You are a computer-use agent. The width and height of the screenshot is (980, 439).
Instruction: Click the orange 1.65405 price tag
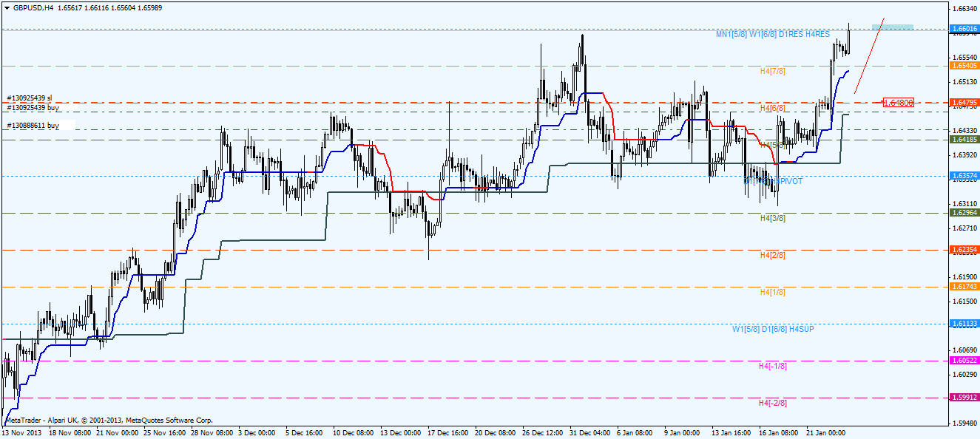(964, 66)
